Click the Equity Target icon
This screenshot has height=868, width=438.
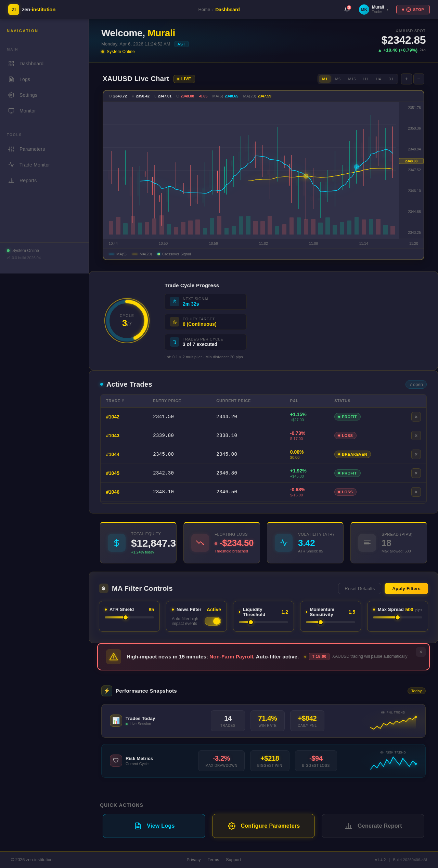pyautogui.click(x=175, y=322)
